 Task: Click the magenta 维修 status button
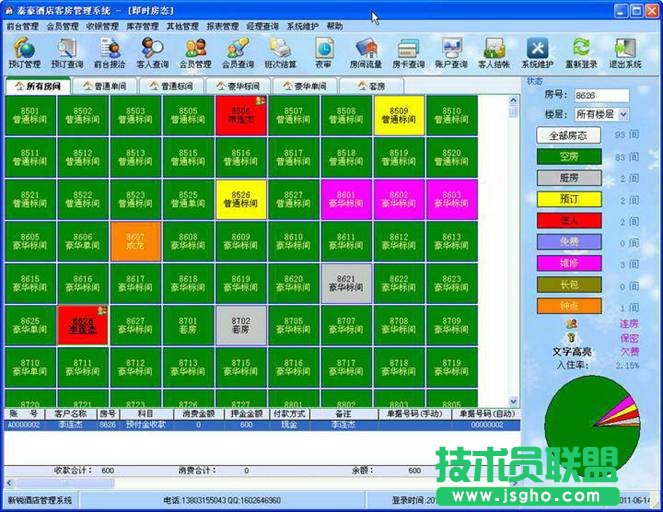pyautogui.click(x=568, y=263)
